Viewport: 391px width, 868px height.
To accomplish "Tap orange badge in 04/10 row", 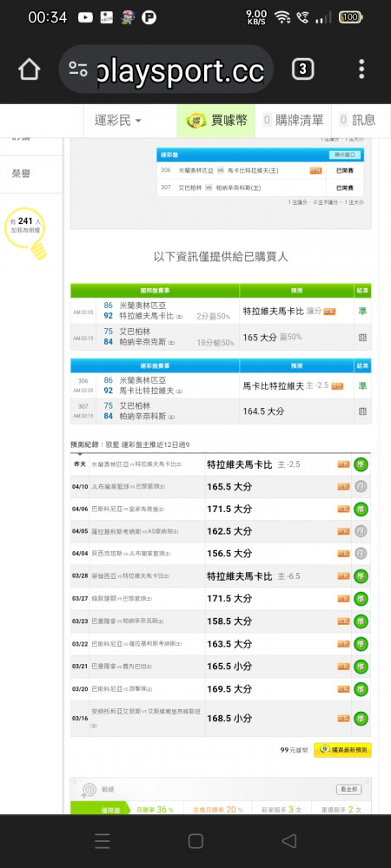I will [x=343, y=487].
